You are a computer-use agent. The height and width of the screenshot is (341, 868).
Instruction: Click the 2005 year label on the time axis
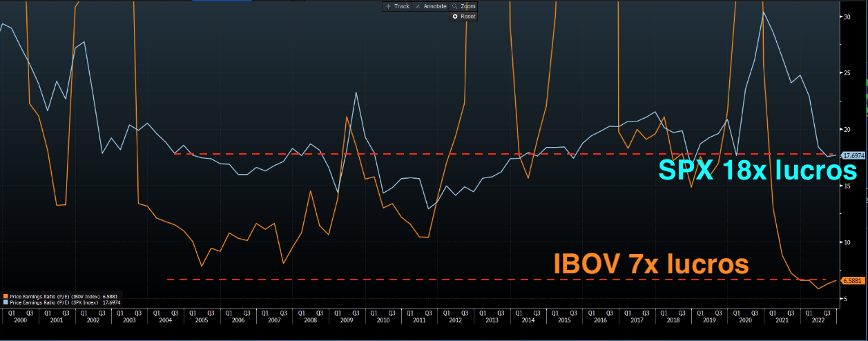click(x=202, y=320)
